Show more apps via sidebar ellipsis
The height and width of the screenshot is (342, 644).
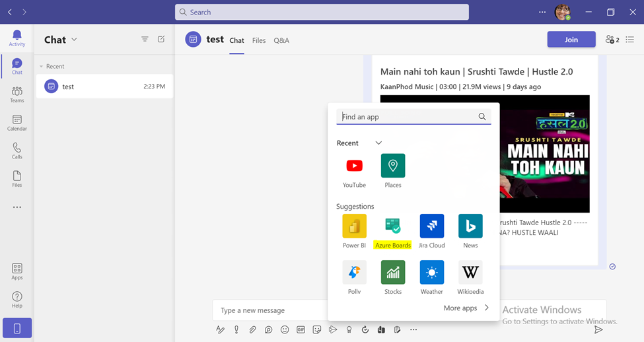point(17,207)
